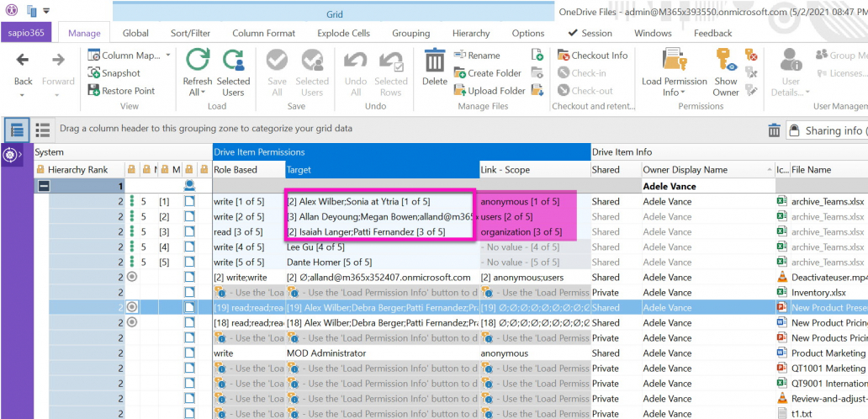Select the Inventory.xlsx file name
868x419 pixels.
(x=818, y=292)
